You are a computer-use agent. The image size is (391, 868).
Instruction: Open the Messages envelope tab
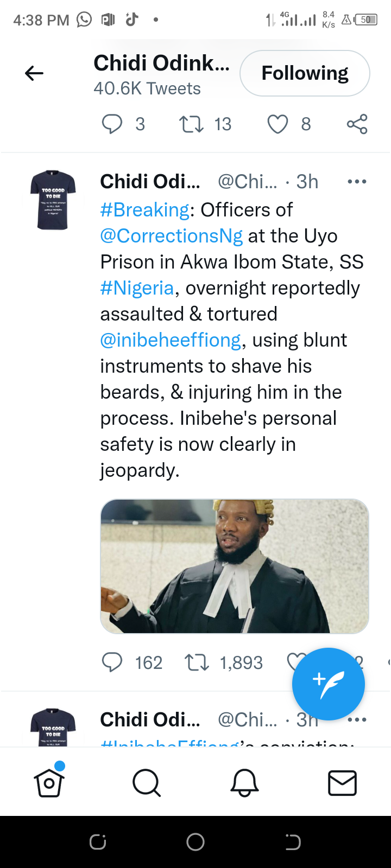pos(342,783)
